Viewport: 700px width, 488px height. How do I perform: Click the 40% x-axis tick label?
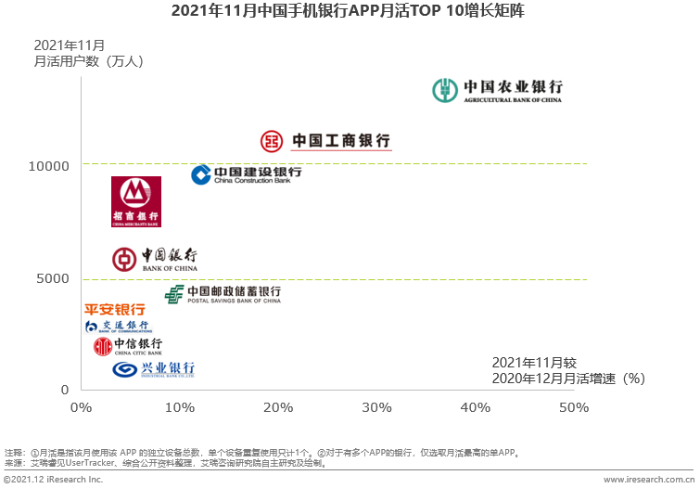click(475, 407)
